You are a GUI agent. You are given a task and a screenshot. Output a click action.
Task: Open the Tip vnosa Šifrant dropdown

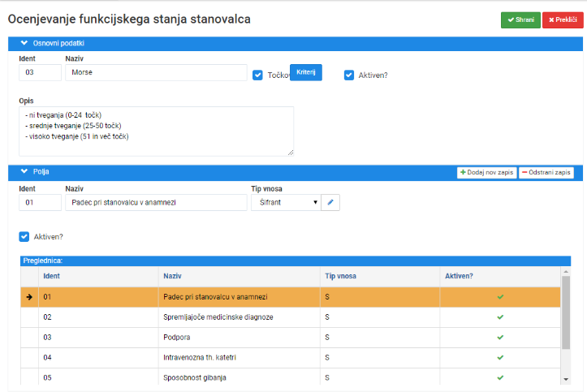(286, 202)
